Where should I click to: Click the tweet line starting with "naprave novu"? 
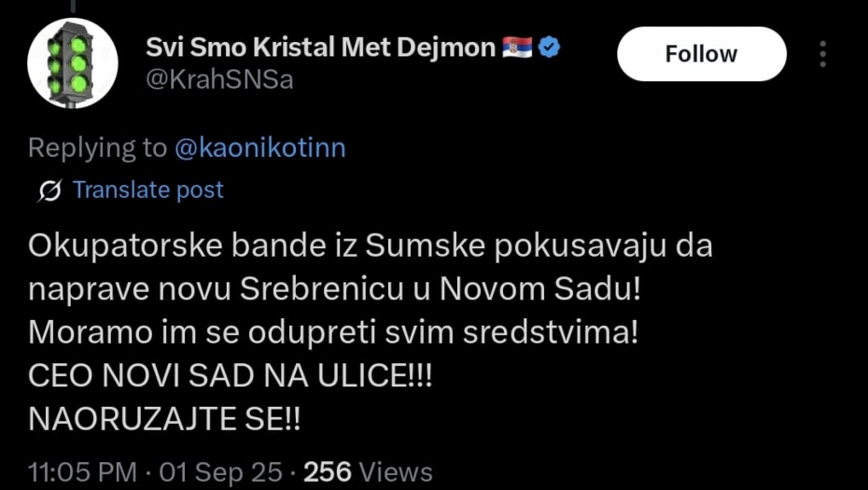coord(335,288)
